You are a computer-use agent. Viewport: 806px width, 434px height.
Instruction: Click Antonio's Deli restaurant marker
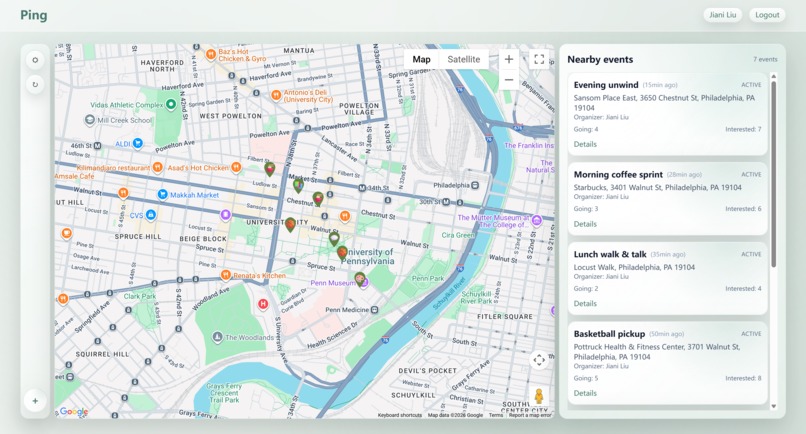[276, 95]
